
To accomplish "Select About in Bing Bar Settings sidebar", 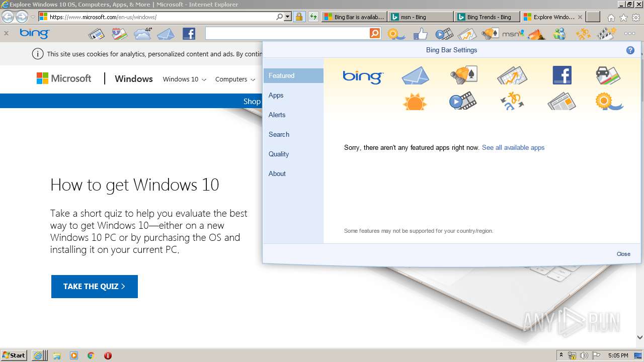I will click(277, 173).
